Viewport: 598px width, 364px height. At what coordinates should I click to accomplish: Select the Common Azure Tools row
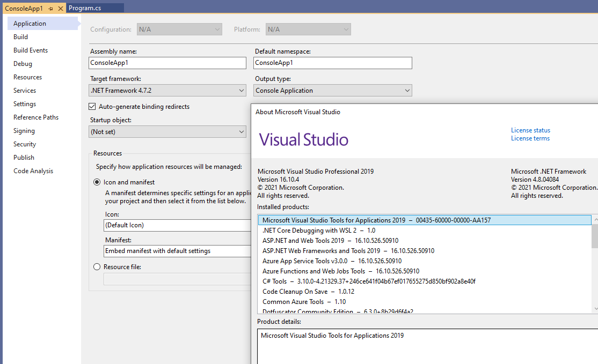point(425,302)
